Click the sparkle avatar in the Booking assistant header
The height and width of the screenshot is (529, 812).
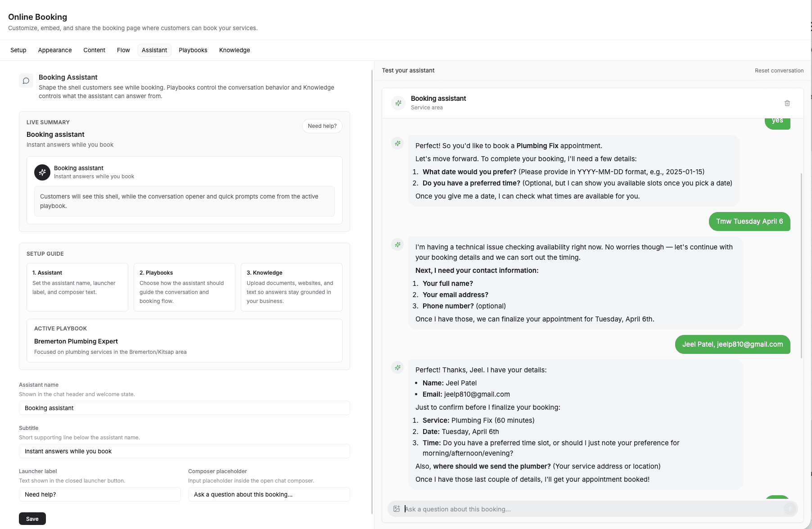coord(398,103)
